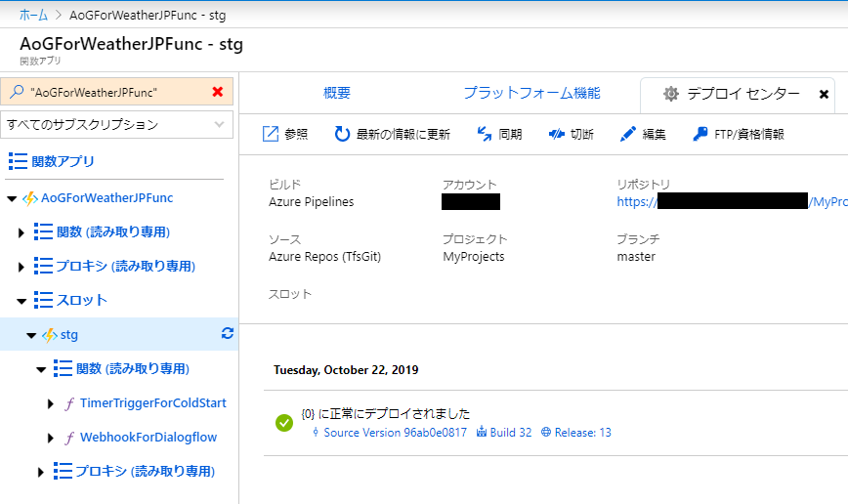The width and height of the screenshot is (848, 504).
Task: Click 参照 browse toolbar button
Action: [x=285, y=134]
